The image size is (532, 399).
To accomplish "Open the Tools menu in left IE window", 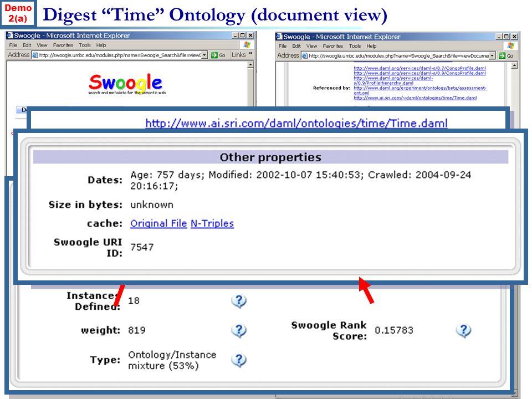I will tap(85, 45).
